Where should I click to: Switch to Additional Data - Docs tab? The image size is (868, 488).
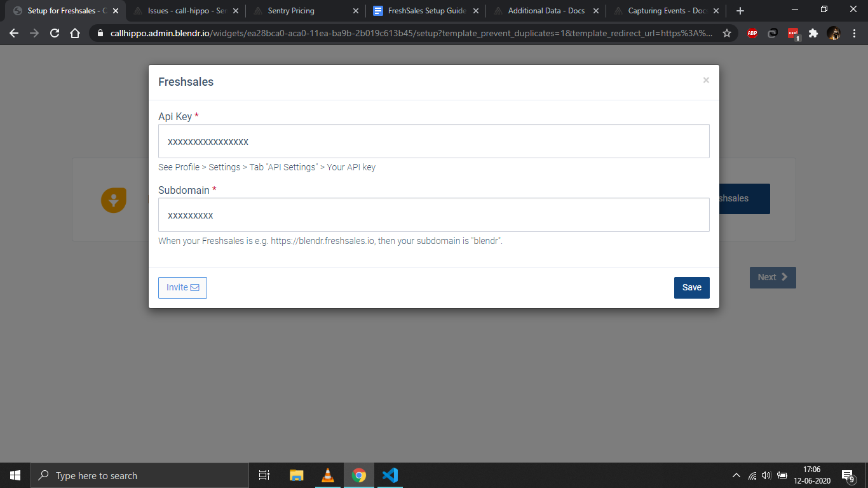(x=546, y=11)
